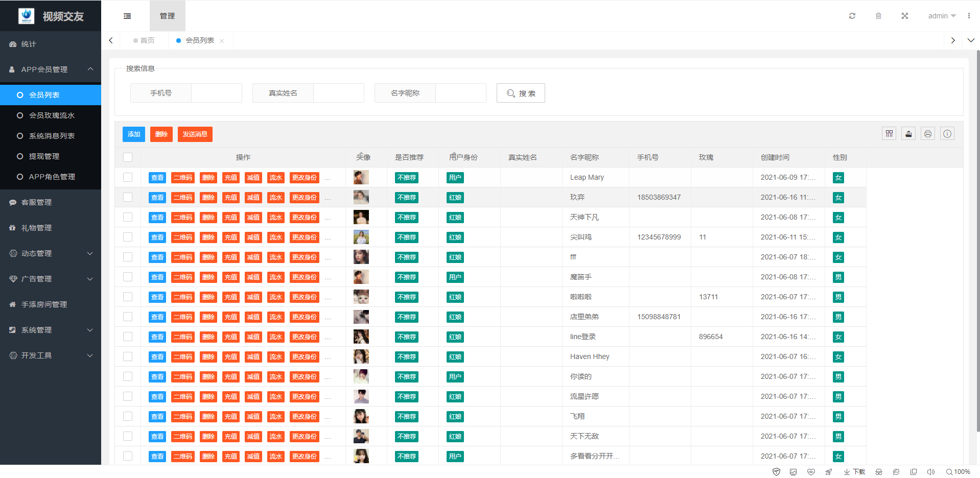Click the export table icon
The height and width of the screenshot is (478, 980).
[908, 134]
